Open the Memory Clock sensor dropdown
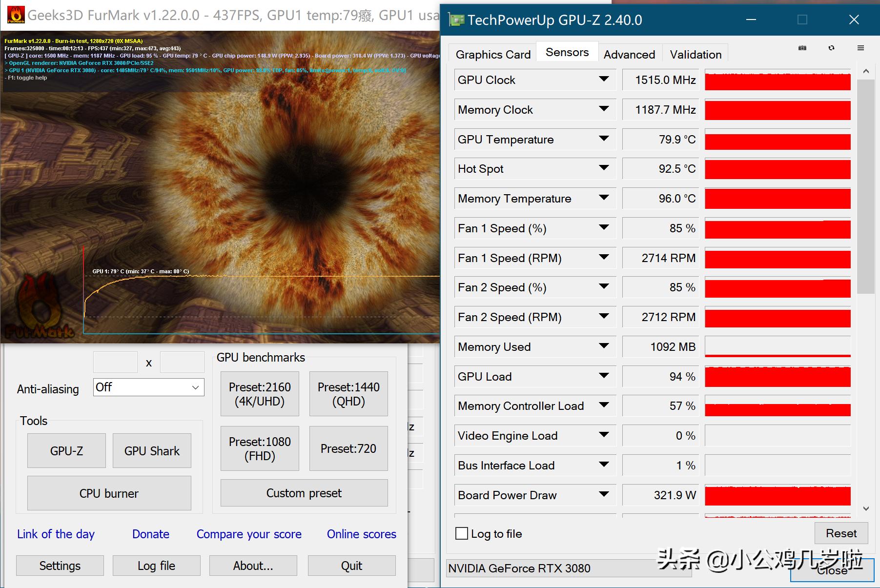880x588 pixels. [604, 109]
